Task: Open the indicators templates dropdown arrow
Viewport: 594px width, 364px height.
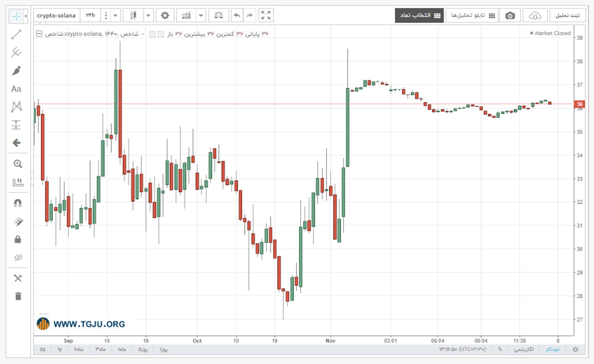Action: [x=201, y=15]
